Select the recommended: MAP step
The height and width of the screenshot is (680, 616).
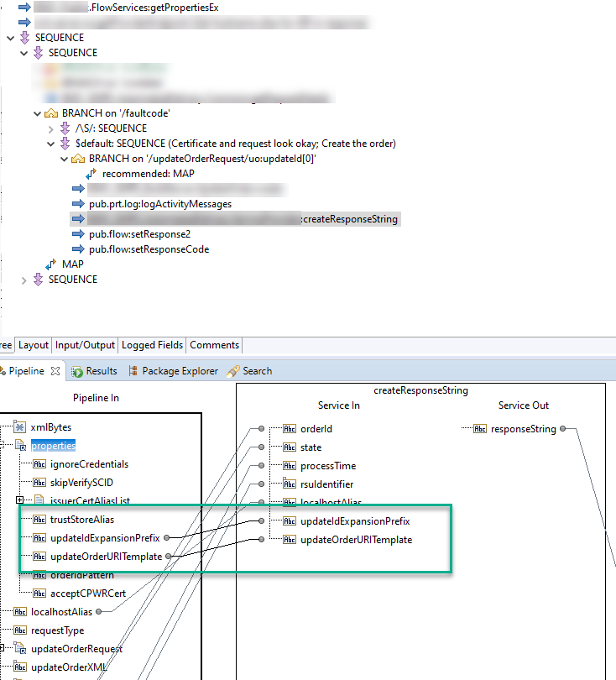[149, 174]
